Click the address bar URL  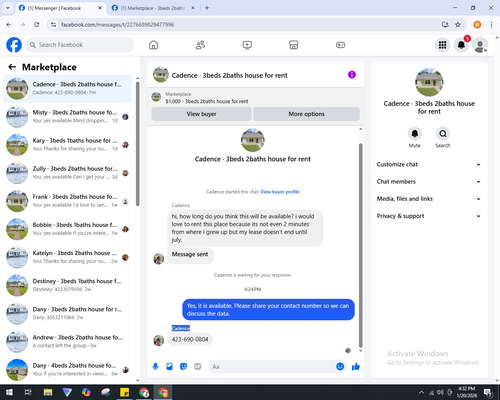point(117,25)
